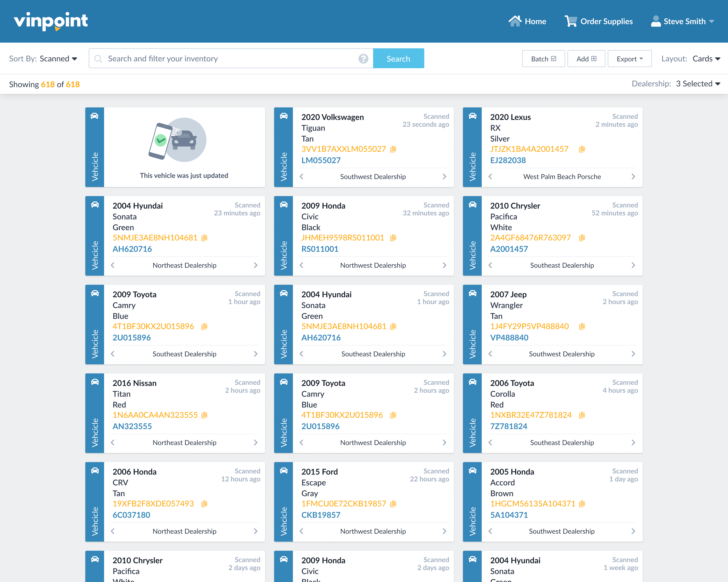Click help question mark in search bar
Viewport: 728px width, 582px height.
tap(363, 59)
